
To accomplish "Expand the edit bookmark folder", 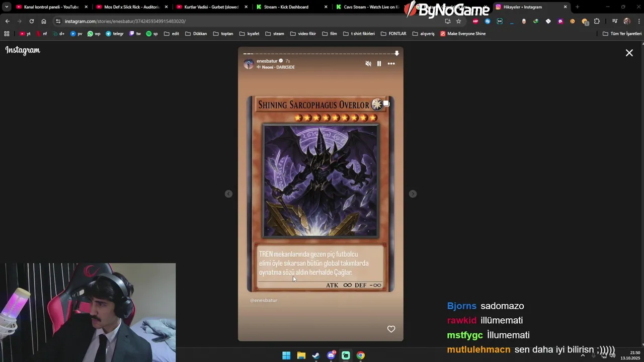I will pos(172,34).
